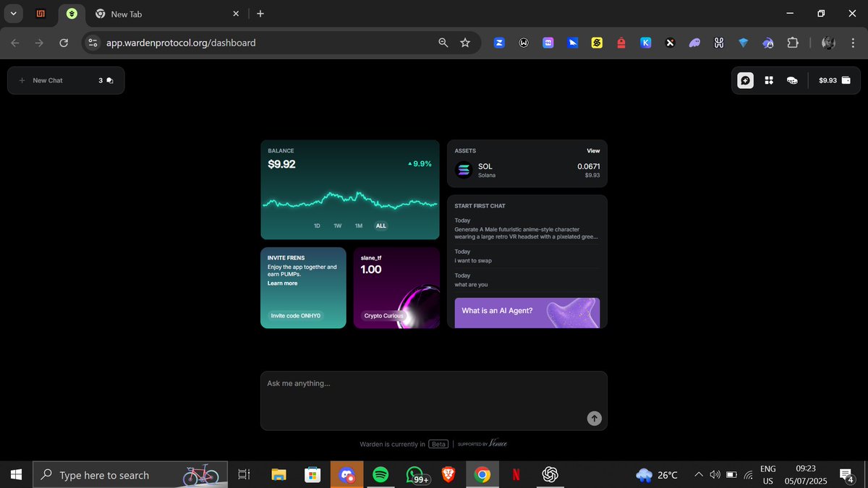Reload the page
This screenshot has width=868, height=488.
coord(64,43)
